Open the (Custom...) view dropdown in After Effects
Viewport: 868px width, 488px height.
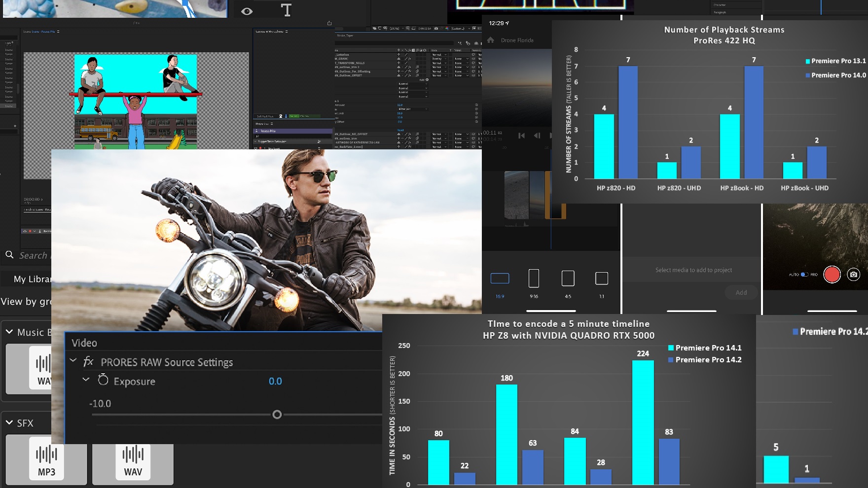460,29
